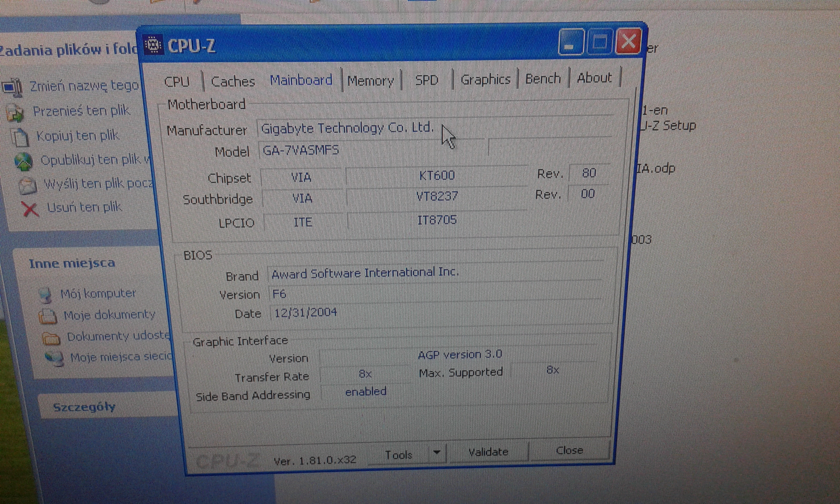Viewport: 840px width, 504px height.
Task: Select the Mainboard tab
Action: tap(301, 80)
